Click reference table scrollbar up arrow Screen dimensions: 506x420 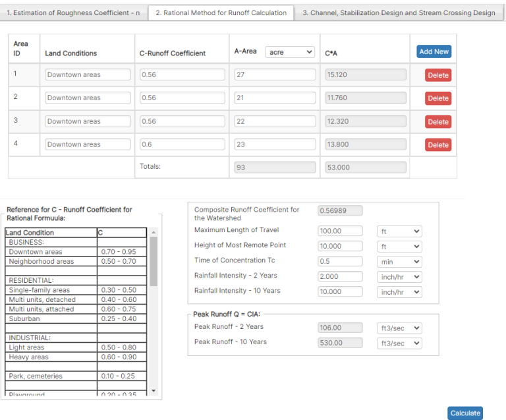tap(154, 232)
